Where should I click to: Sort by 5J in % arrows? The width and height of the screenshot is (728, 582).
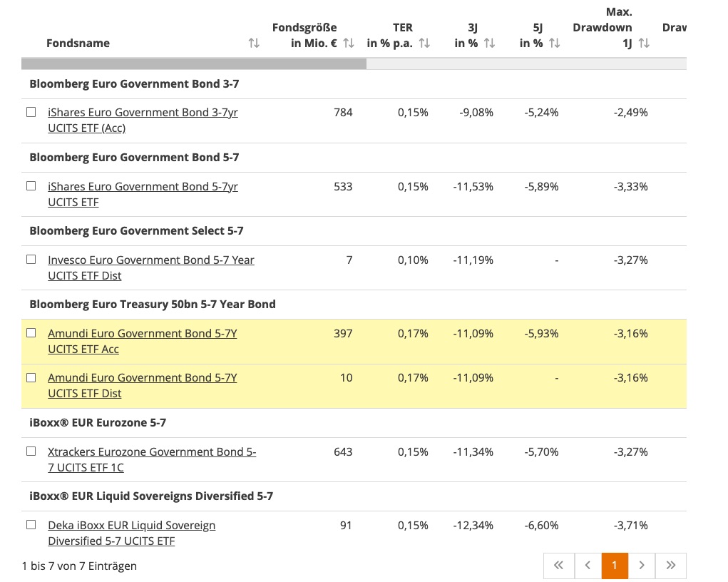click(554, 44)
